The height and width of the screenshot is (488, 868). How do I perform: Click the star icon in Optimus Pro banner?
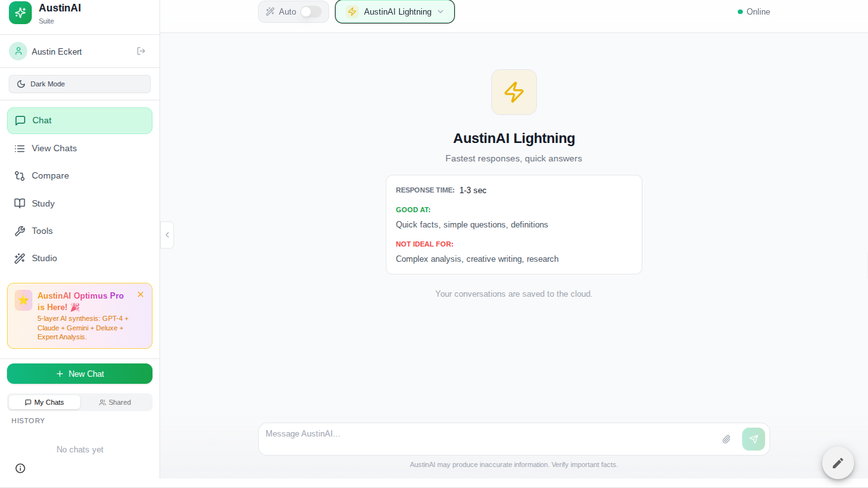click(24, 300)
